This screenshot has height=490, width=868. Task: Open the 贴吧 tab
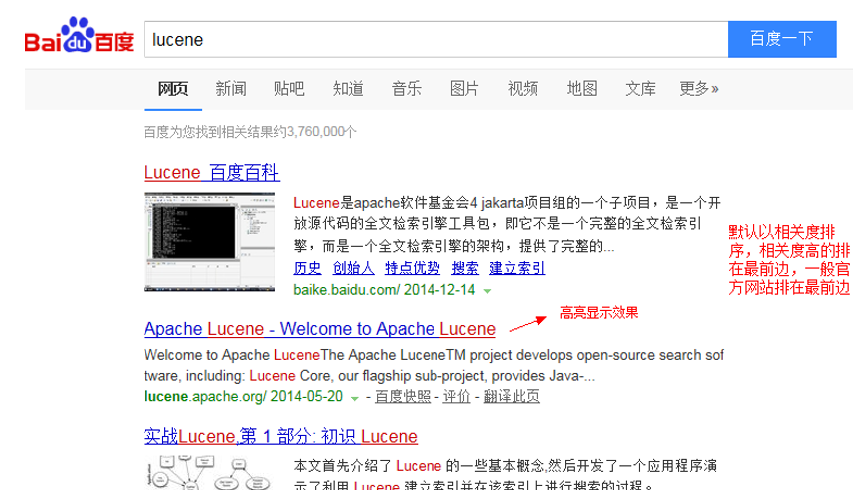coord(290,89)
